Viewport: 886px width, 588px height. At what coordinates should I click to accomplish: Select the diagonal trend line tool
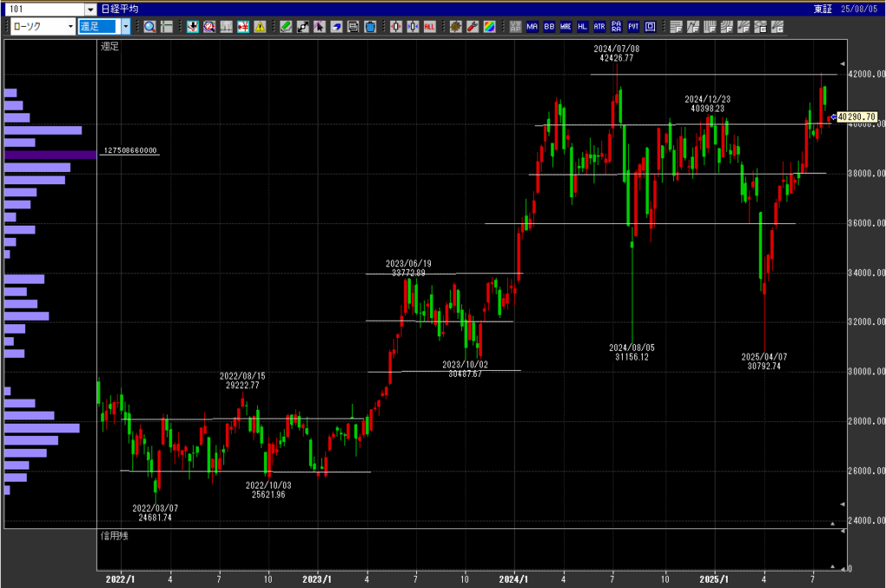[x=303, y=27]
